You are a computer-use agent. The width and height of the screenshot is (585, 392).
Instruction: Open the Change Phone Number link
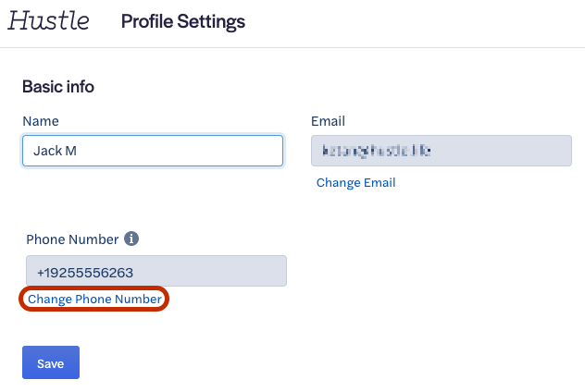point(94,299)
